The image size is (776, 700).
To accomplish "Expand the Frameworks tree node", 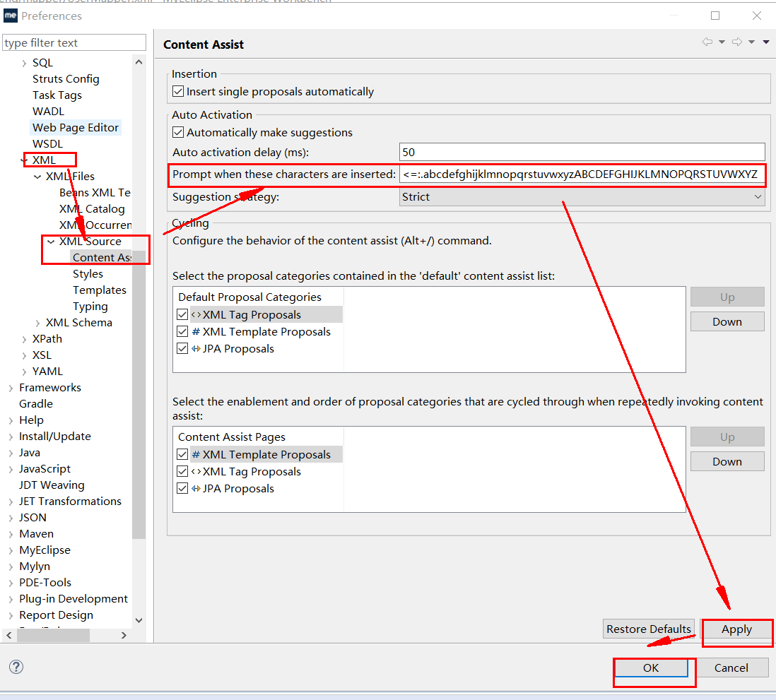I will coord(11,388).
